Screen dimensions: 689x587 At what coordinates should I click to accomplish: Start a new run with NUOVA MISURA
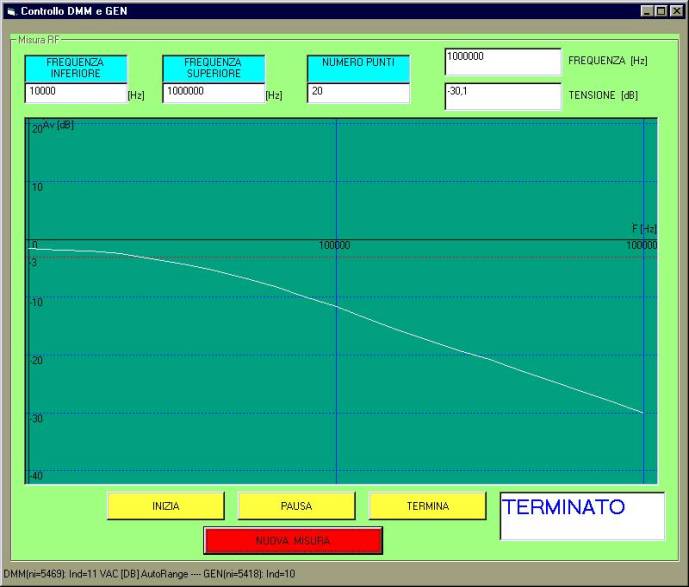click(x=293, y=541)
